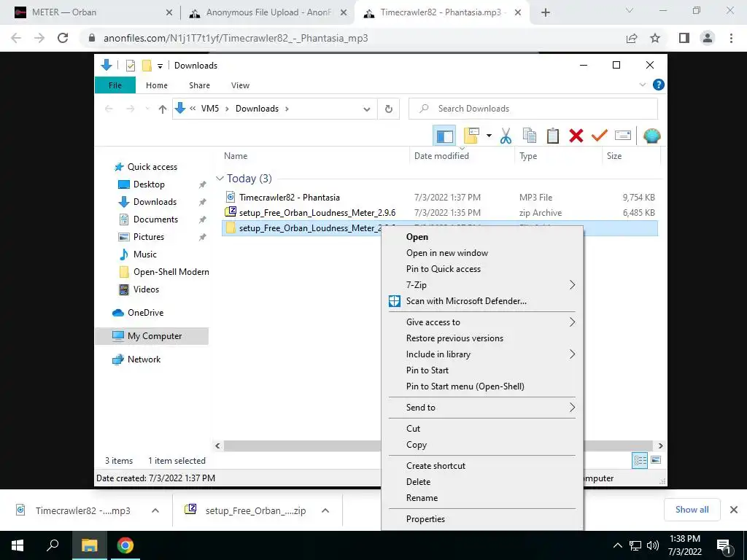Open Pictures in navigation pane
The height and width of the screenshot is (560, 747).
(148, 237)
